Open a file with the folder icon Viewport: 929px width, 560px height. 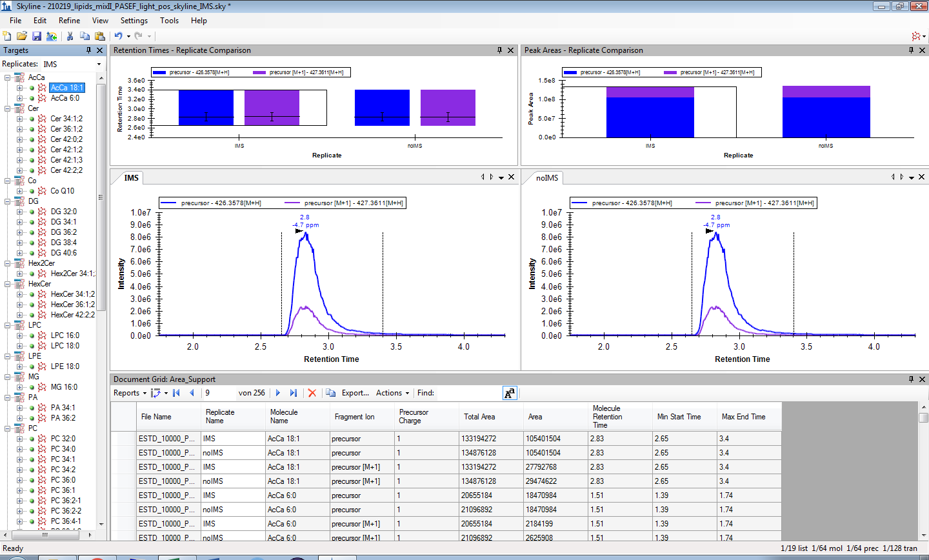pyautogui.click(x=22, y=36)
